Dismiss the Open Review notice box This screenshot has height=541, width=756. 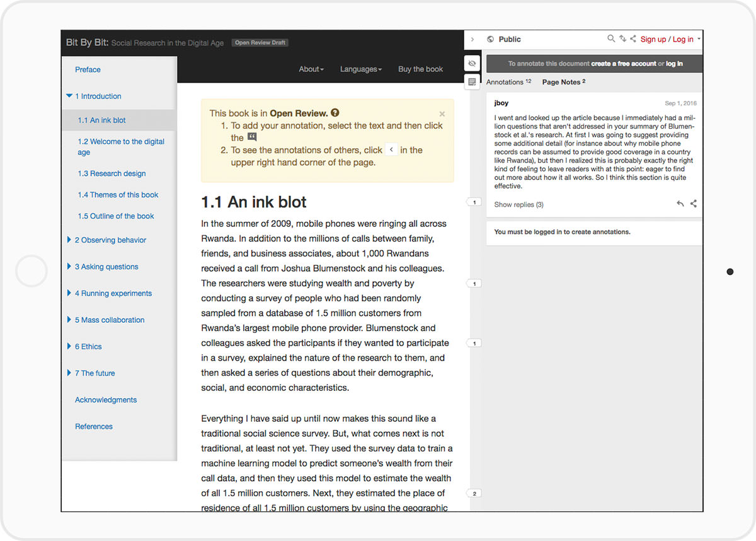click(x=442, y=114)
